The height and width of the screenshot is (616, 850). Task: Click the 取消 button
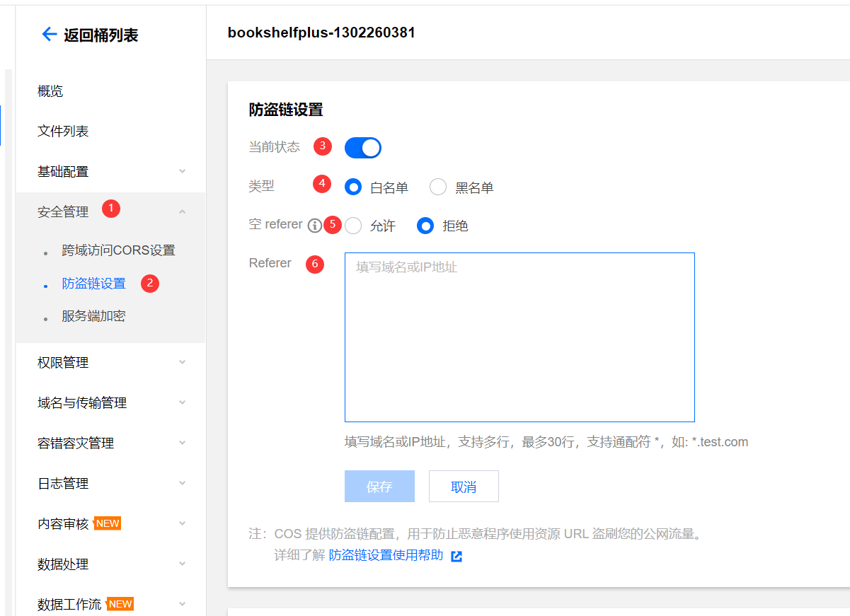click(464, 487)
